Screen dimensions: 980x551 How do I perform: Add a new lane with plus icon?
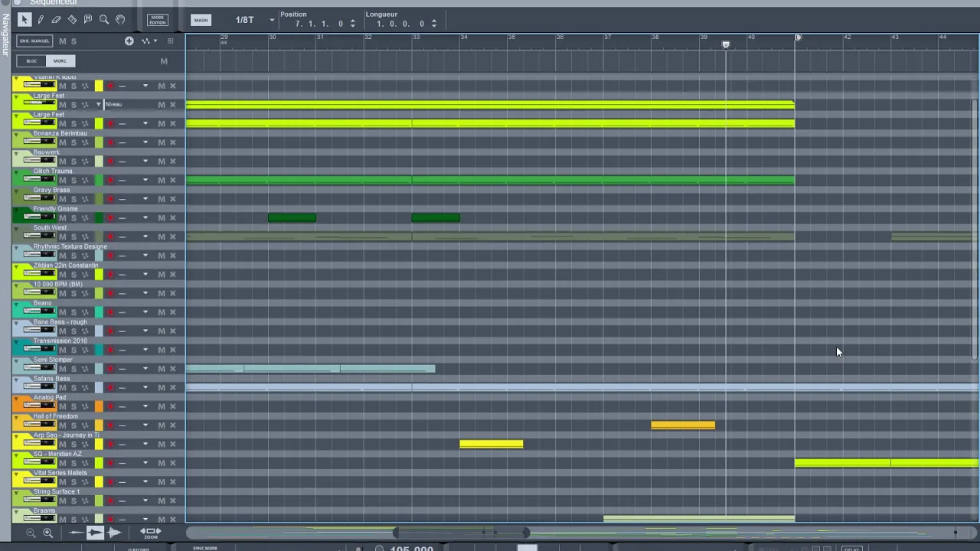pos(129,41)
